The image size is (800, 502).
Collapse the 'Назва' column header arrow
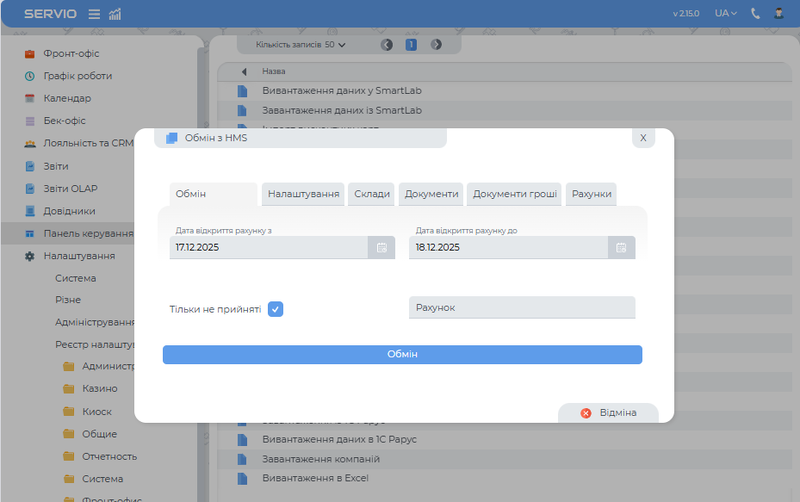[x=244, y=72]
